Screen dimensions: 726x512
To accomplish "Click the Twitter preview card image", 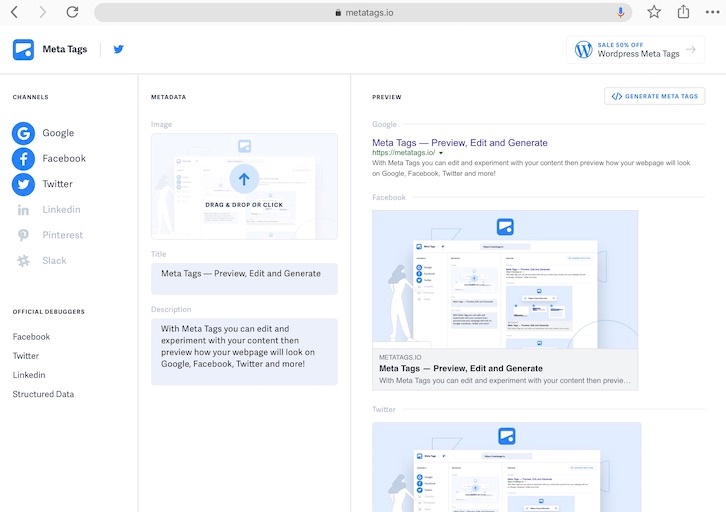I will point(507,467).
